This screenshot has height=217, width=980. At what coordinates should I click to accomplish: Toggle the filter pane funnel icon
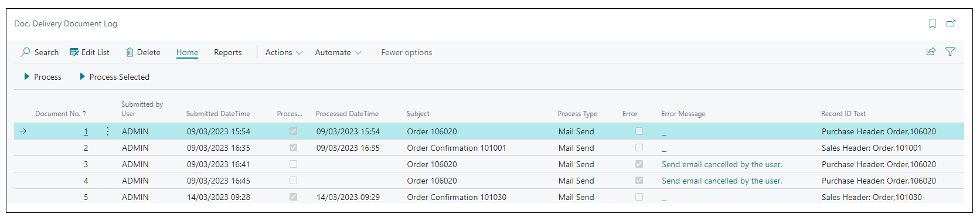[950, 52]
